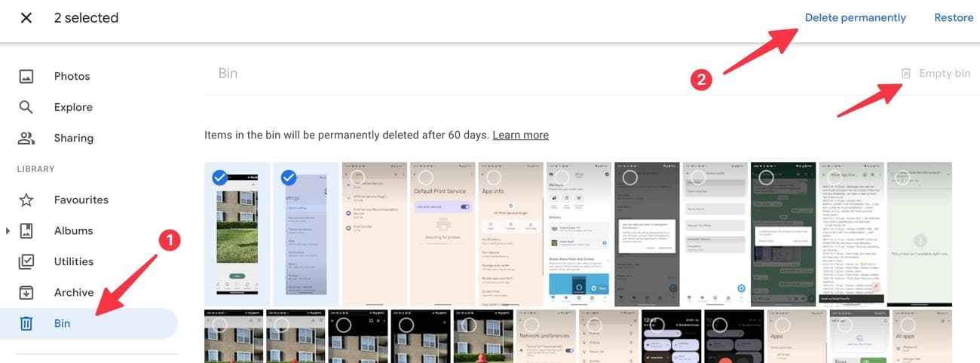
Task: Click the Empty bin icon
Action: click(906, 73)
